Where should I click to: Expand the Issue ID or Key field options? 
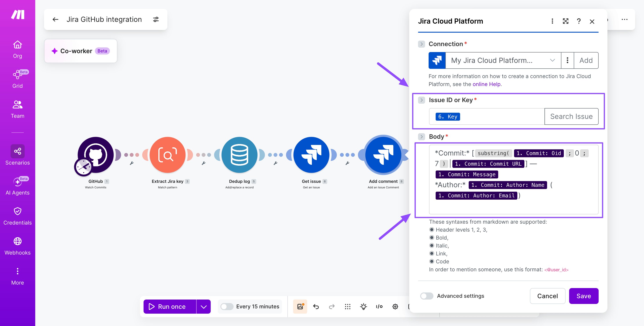click(x=422, y=100)
